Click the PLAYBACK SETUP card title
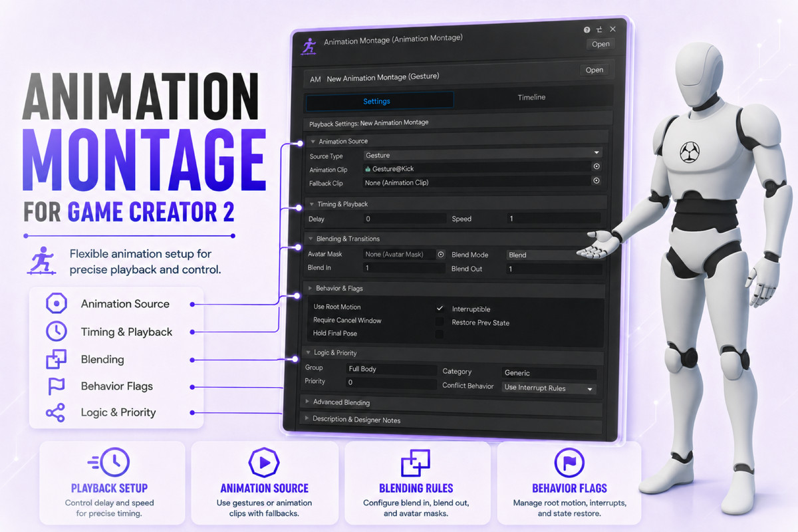798x532 pixels. [109, 487]
